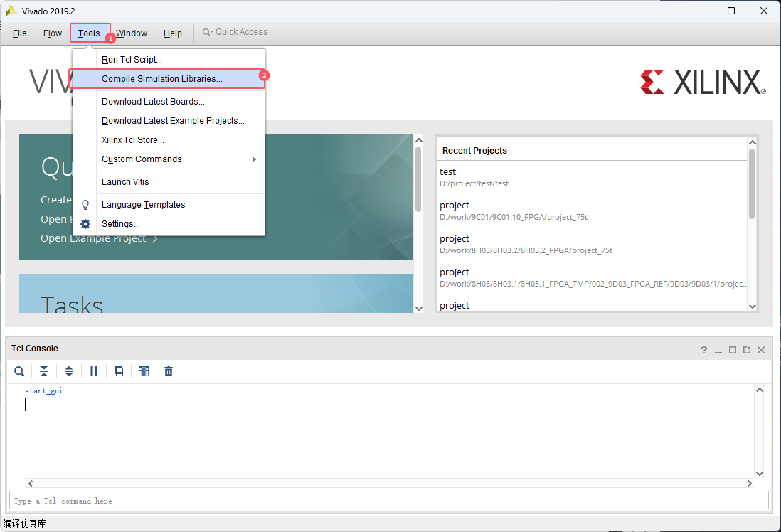Click the Settings gear icon in Tools menu

click(x=85, y=224)
